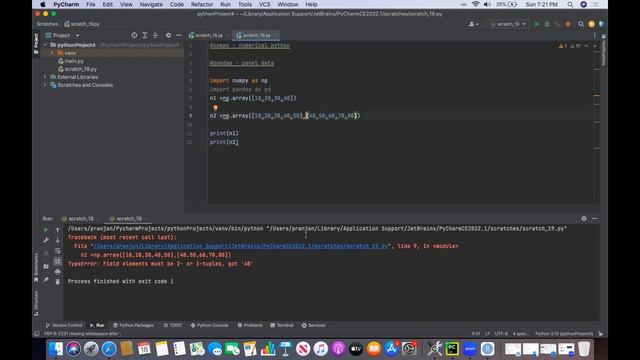Image resolution: width=640 pixels, height=360 pixels.
Task: Open TODO tool window
Action: pos(173,325)
